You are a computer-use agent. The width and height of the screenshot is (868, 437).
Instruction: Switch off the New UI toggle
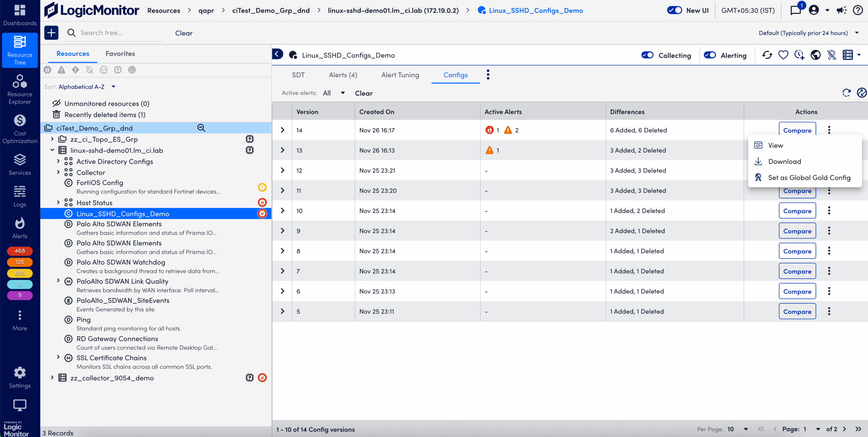(674, 10)
